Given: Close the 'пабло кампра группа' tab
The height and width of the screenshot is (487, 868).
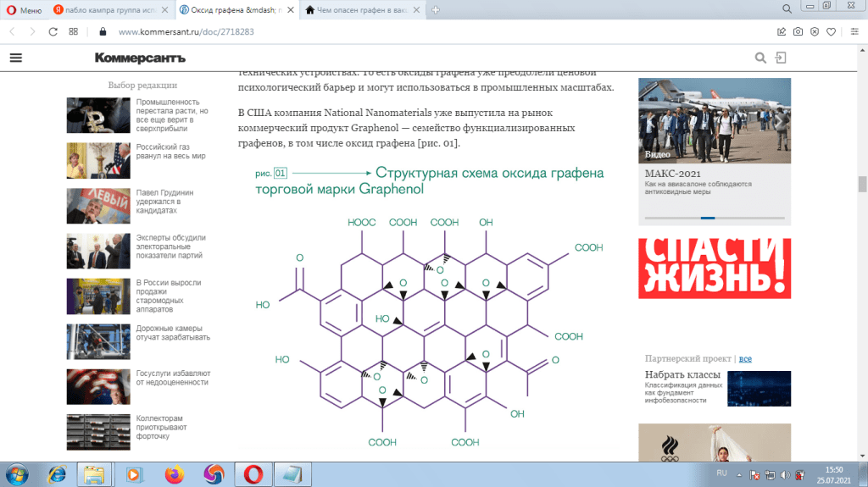Looking at the screenshot, I should point(165,10).
